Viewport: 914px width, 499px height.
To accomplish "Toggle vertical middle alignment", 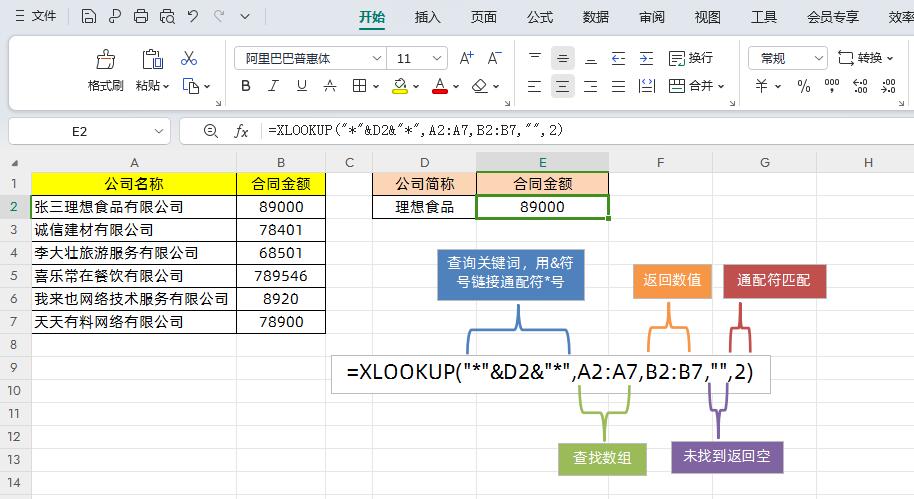I will coord(563,58).
